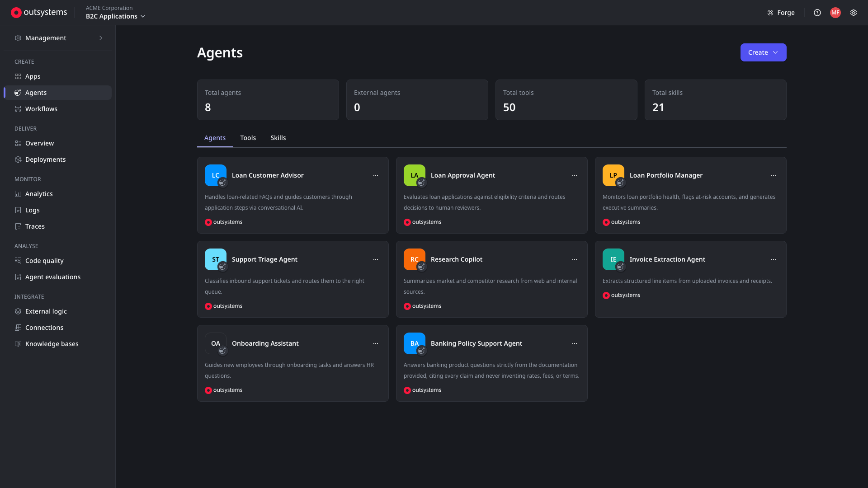Switch to the Agents tab

click(215, 138)
